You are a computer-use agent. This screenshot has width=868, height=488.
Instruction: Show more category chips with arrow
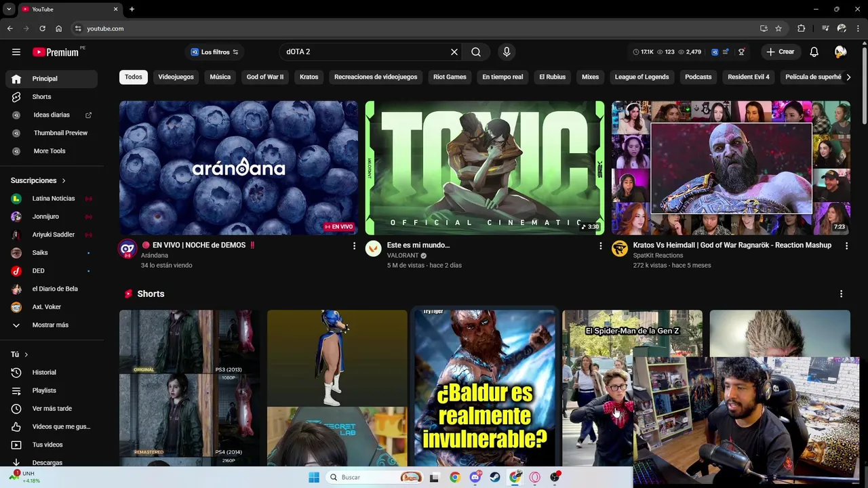[848, 77]
